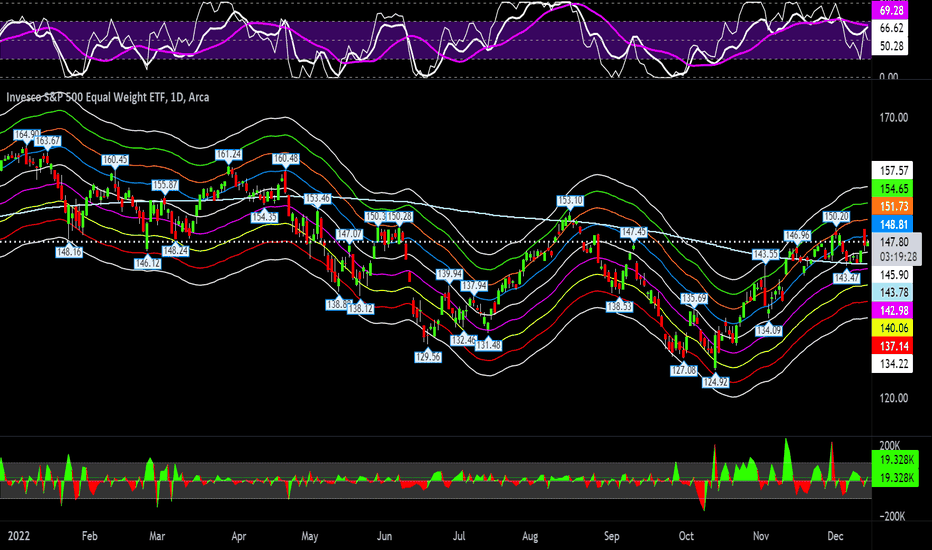Select the 153.46 pivot label
The image size is (932, 550).
pos(317,198)
